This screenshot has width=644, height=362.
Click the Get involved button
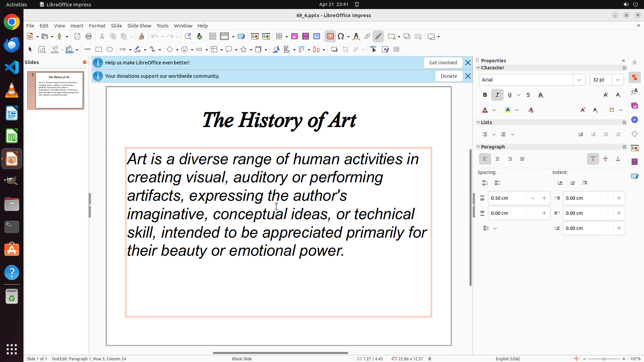click(443, 63)
